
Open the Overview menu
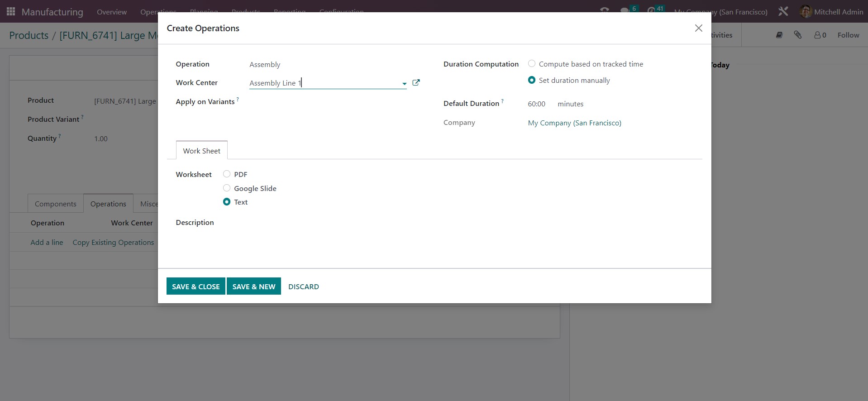click(112, 12)
